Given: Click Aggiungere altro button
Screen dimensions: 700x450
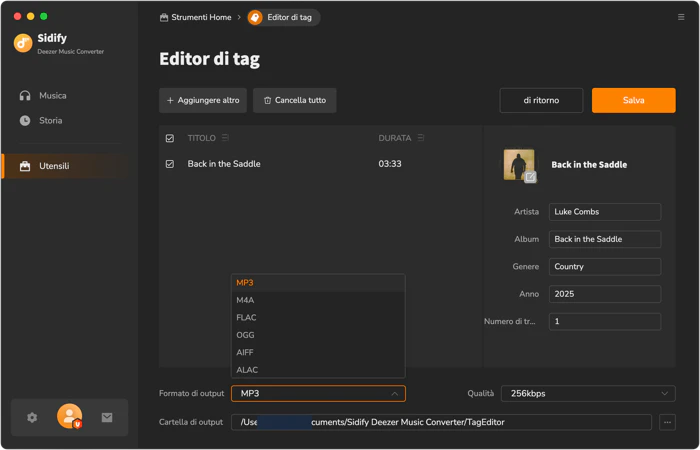Looking at the screenshot, I should click(203, 100).
